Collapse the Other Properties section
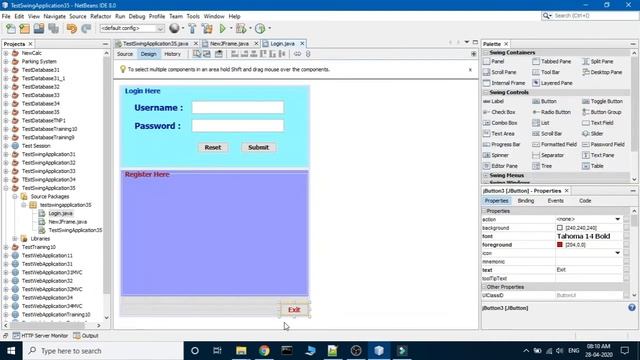Viewport: 640px width, 360px height. pyautogui.click(x=484, y=287)
